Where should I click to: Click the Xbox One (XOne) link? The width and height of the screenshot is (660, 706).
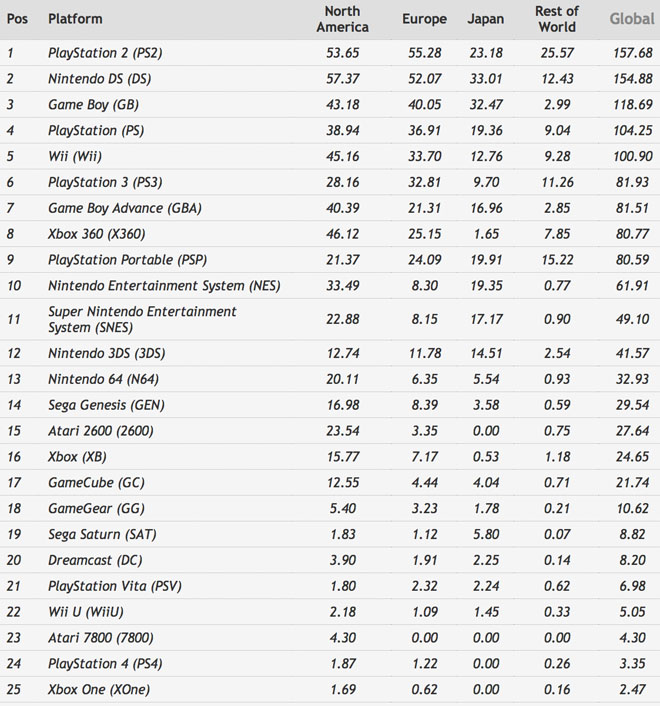pyautogui.click(x=99, y=690)
